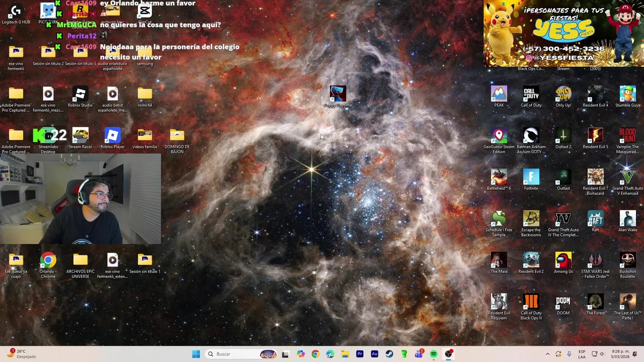644x362 pixels.
Task: Open Logitech G HUB desktop shortcut
Action: click(x=16, y=14)
